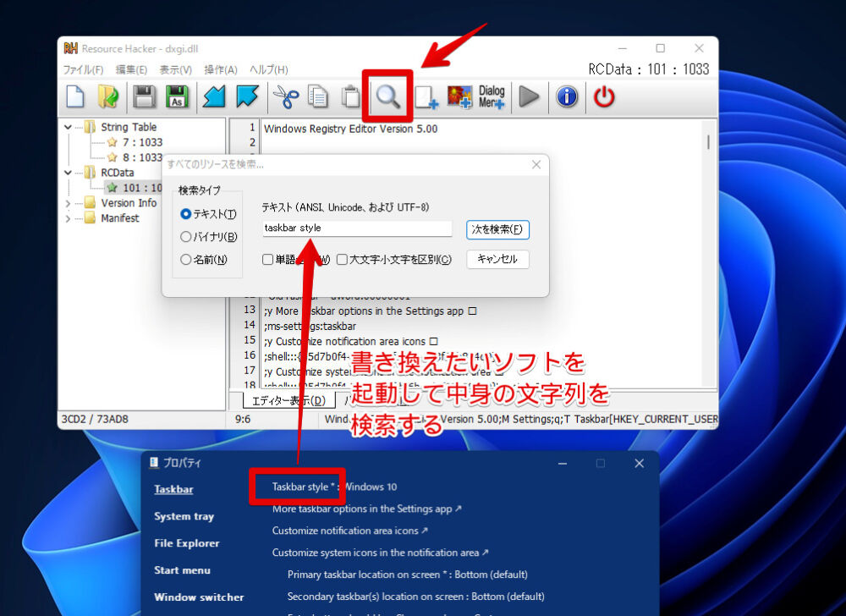Viewport: 846px width, 616px height.
Task: Click the taskbar style search text field
Action: [x=357, y=228]
